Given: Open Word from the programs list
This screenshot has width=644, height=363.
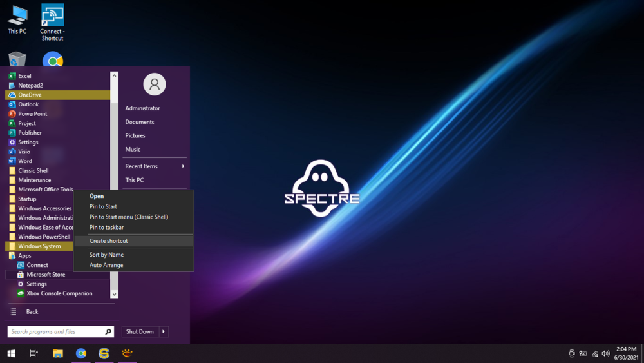Looking at the screenshot, I should 57,161.
